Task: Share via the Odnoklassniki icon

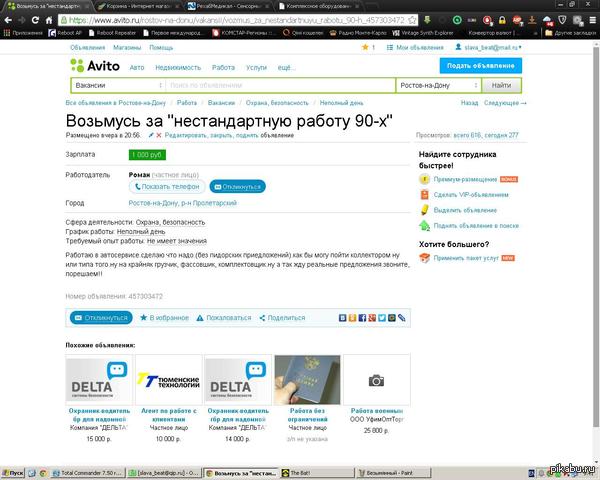Action: (352, 318)
